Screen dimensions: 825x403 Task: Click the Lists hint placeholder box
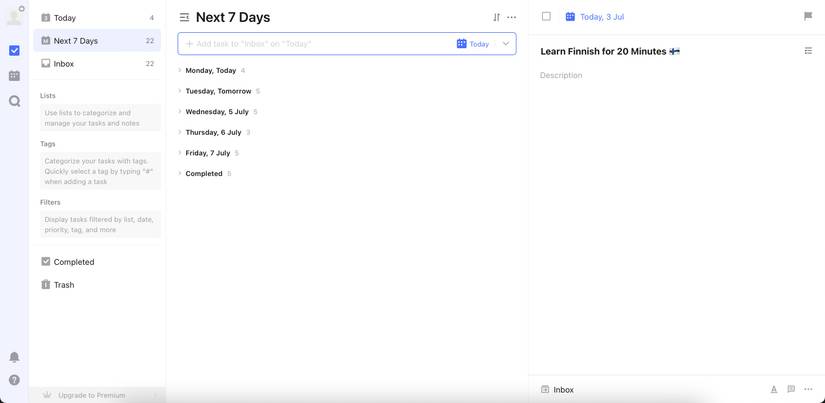click(100, 118)
